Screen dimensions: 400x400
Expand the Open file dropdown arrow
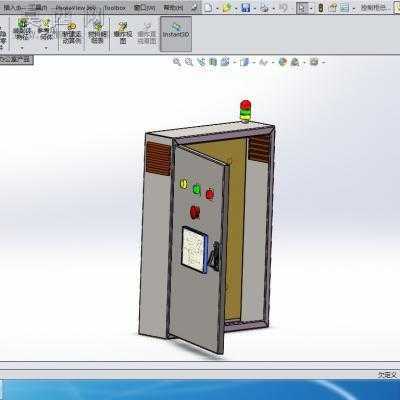pos(236,8)
